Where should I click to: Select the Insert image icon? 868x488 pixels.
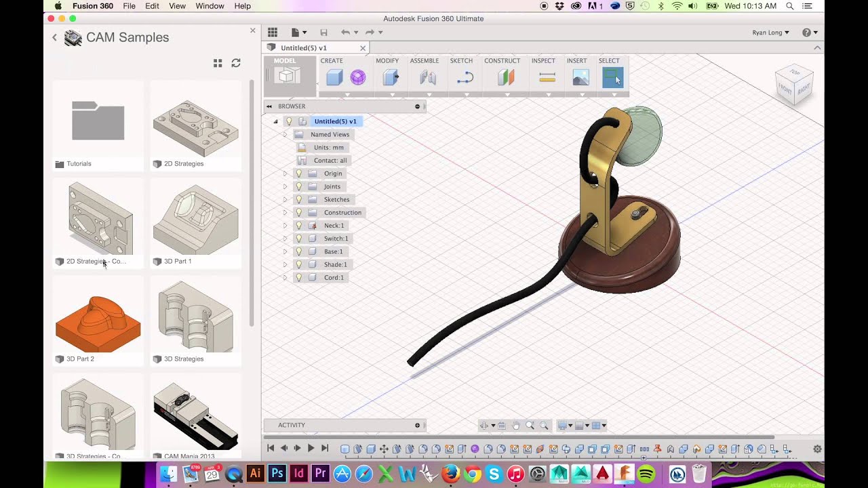tap(580, 77)
